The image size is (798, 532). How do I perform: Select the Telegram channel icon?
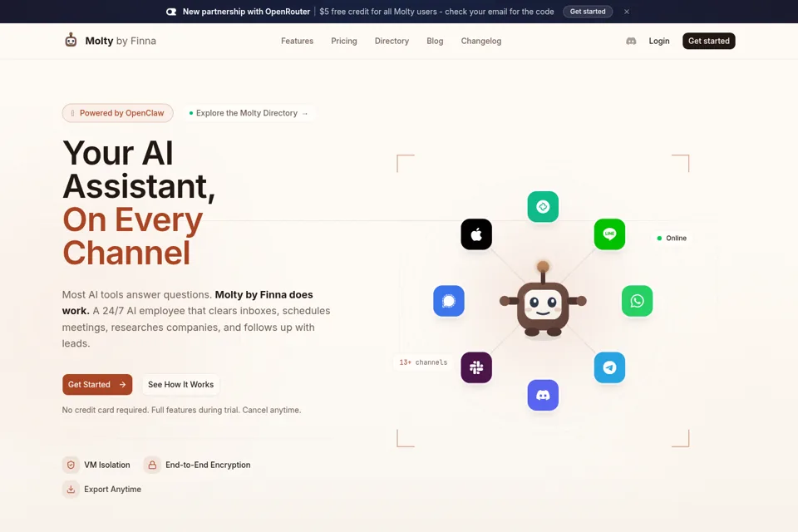pos(609,367)
